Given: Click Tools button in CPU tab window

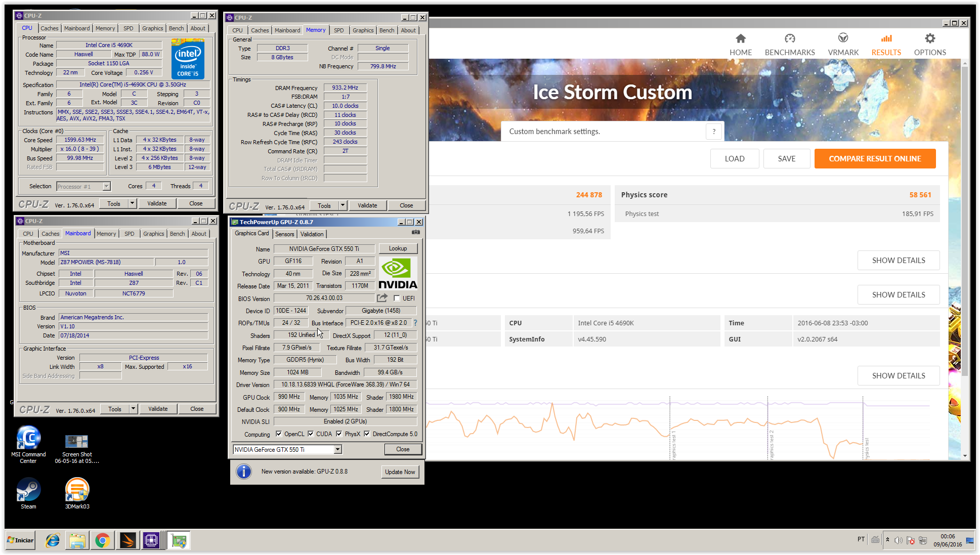Looking at the screenshot, I should [x=114, y=203].
